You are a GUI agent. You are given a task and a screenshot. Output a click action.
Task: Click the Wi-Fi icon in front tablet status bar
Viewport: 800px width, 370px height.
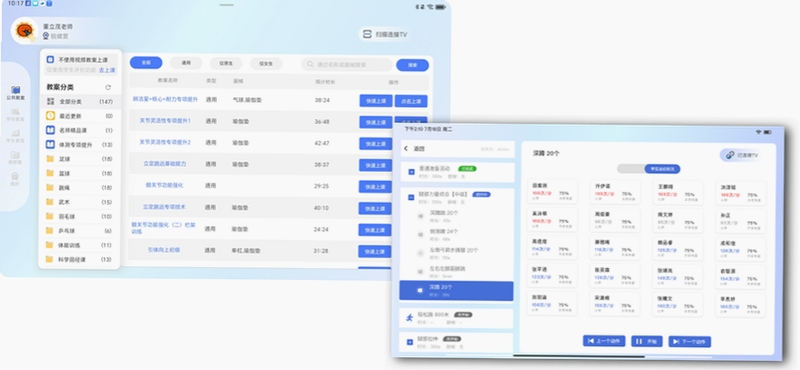point(759,132)
